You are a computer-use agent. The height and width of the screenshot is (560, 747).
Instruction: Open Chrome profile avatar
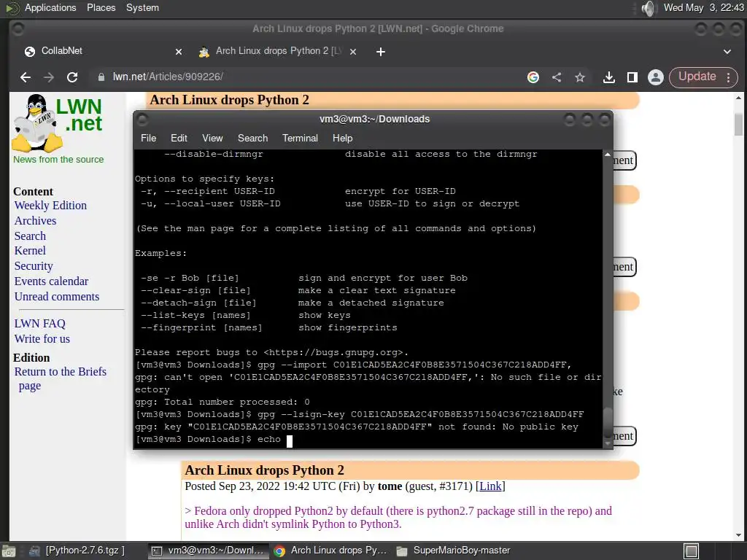pyautogui.click(x=656, y=77)
